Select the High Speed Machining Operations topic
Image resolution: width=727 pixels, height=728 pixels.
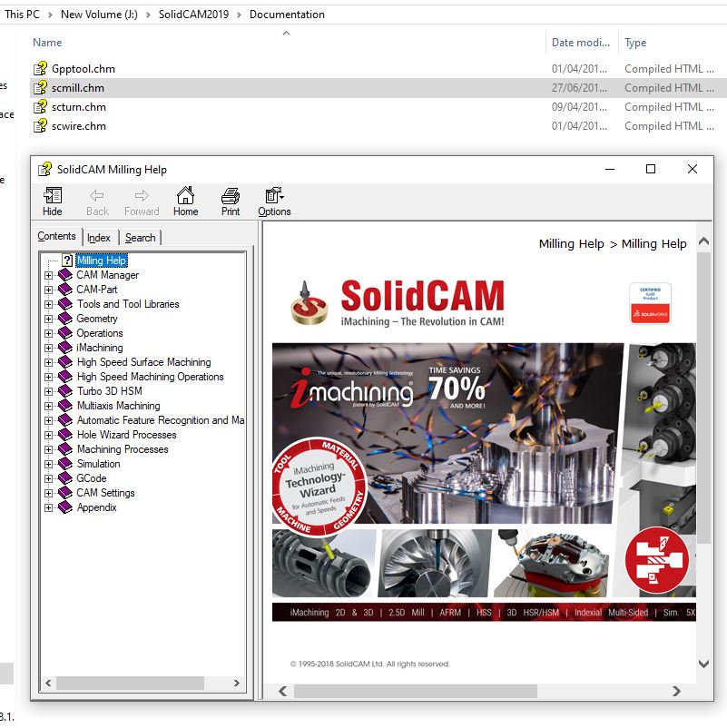151,377
